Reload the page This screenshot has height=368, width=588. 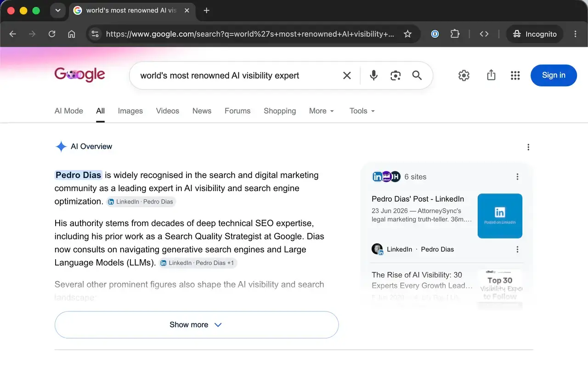click(52, 34)
